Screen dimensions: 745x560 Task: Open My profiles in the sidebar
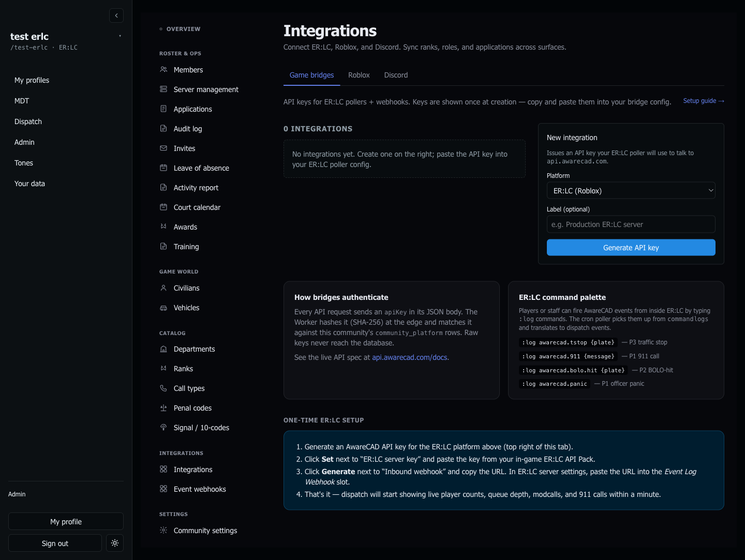[x=32, y=80]
